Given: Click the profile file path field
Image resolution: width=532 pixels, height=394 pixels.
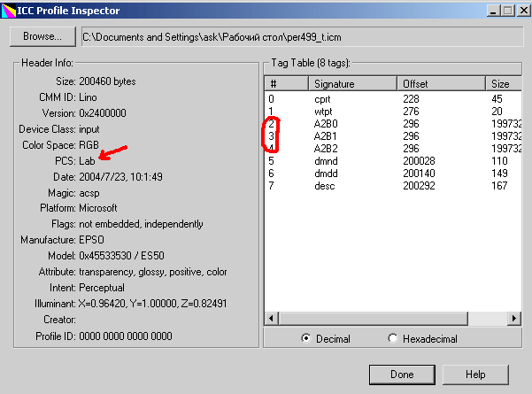Looking at the screenshot, I should [303, 36].
